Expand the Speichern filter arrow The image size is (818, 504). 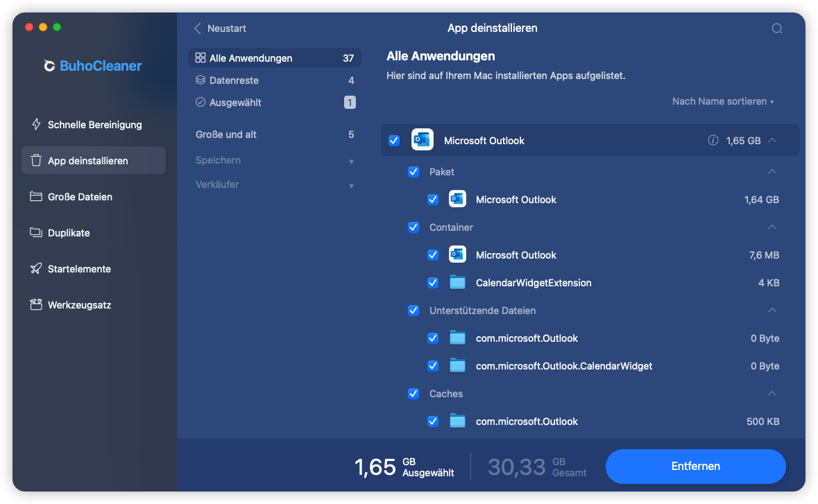[351, 162]
